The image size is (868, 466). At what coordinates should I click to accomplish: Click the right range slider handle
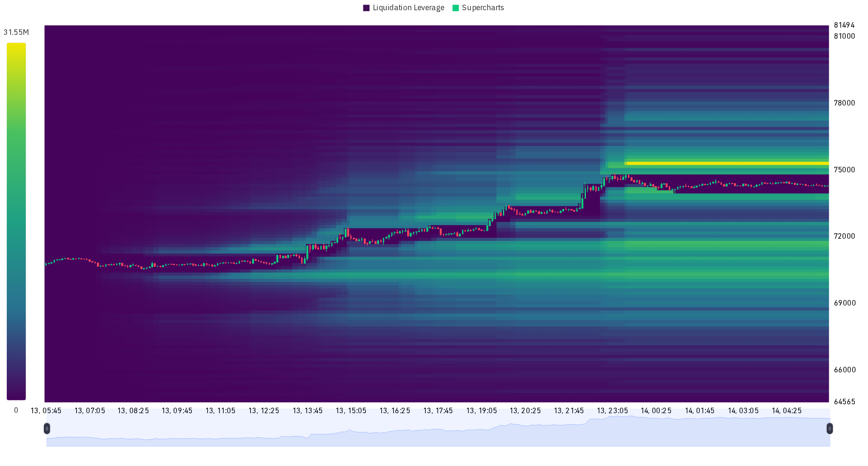point(831,429)
